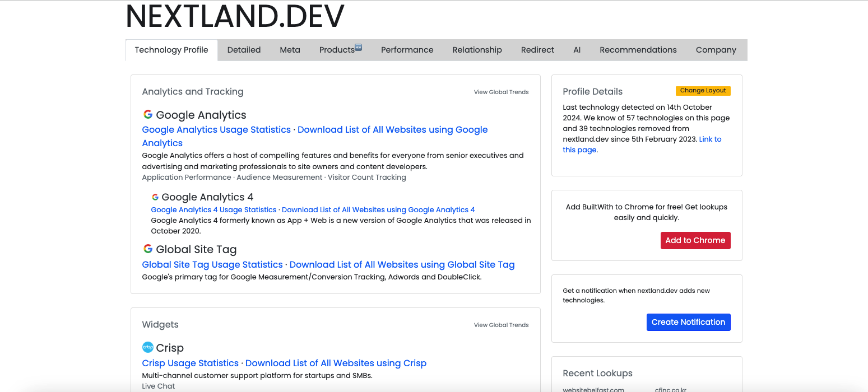Open Download List of Websites using Google Analytics

[x=315, y=136]
